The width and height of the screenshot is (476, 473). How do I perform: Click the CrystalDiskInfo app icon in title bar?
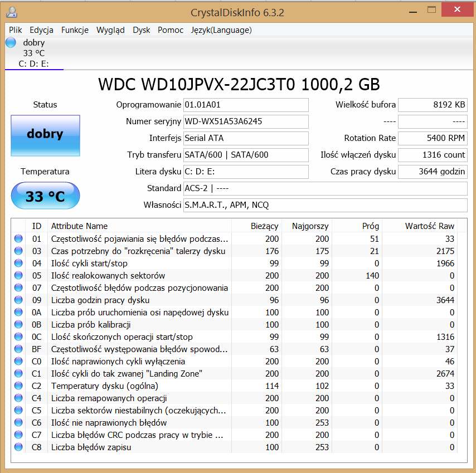[12, 12]
